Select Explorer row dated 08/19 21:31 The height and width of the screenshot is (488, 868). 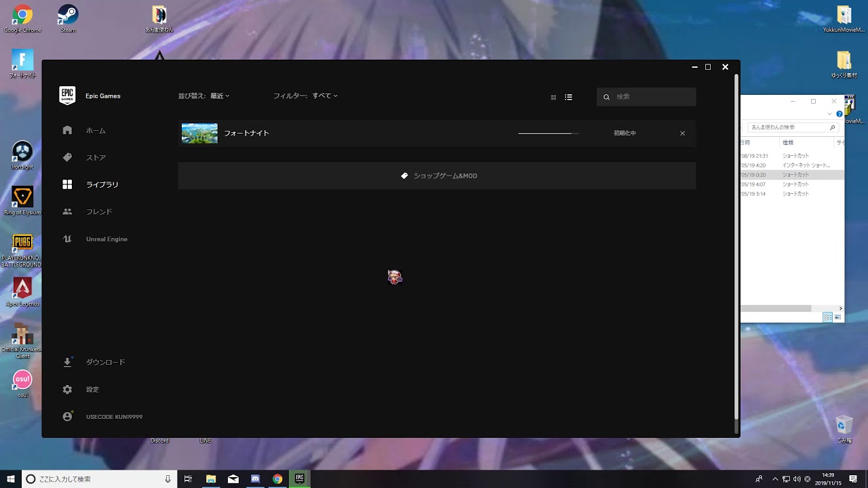[791, 156]
